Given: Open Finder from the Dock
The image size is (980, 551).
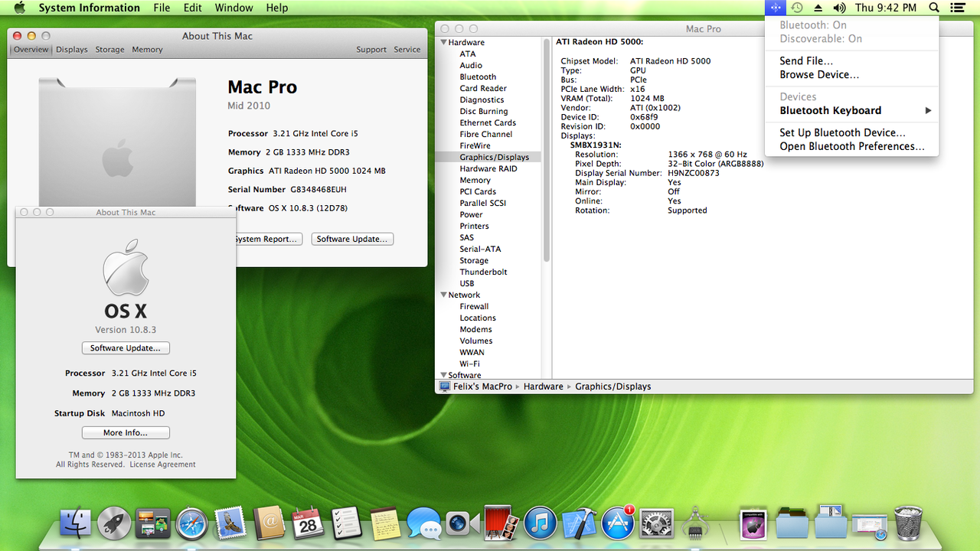Looking at the screenshot, I should (74, 523).
